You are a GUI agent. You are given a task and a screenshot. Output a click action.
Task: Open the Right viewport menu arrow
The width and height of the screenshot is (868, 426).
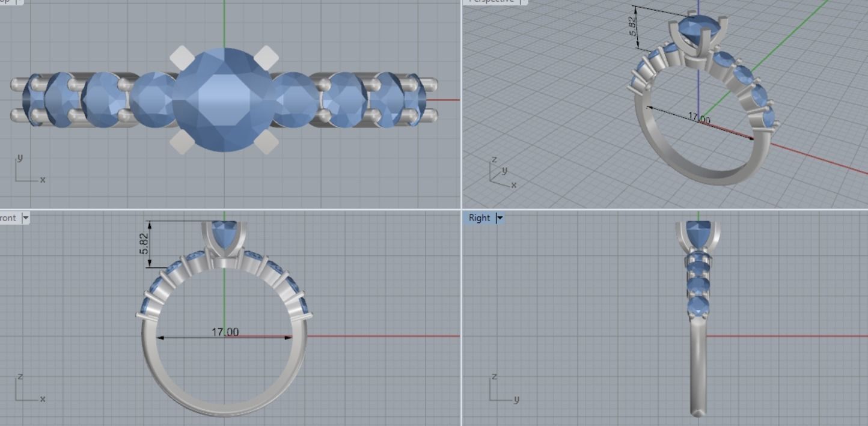click(x=500, y=218)
